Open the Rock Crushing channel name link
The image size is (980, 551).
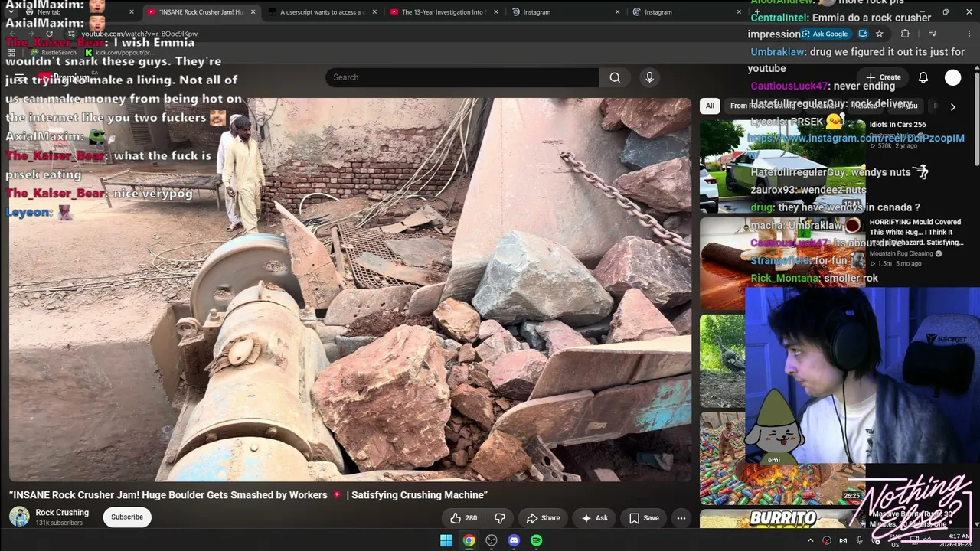pos(62,513)
